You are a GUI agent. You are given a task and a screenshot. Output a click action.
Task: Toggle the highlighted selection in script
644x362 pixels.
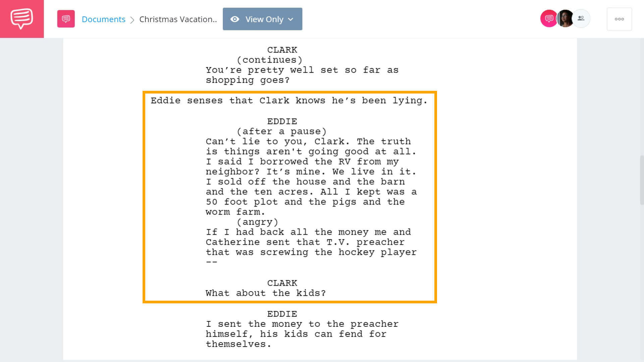289,197
